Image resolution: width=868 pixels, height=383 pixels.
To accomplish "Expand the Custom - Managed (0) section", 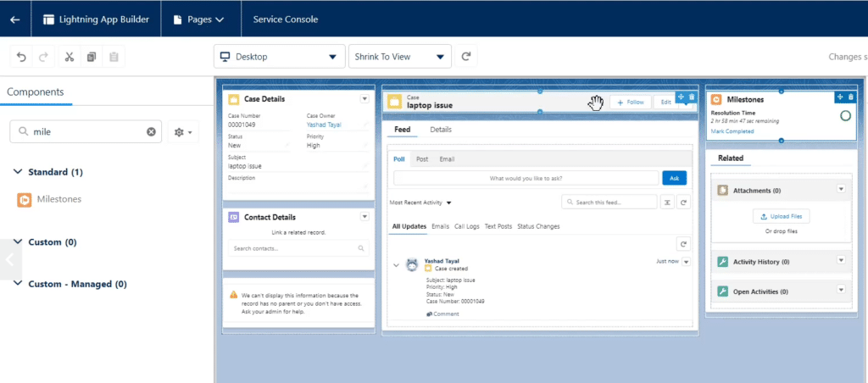I will [19, 284].
